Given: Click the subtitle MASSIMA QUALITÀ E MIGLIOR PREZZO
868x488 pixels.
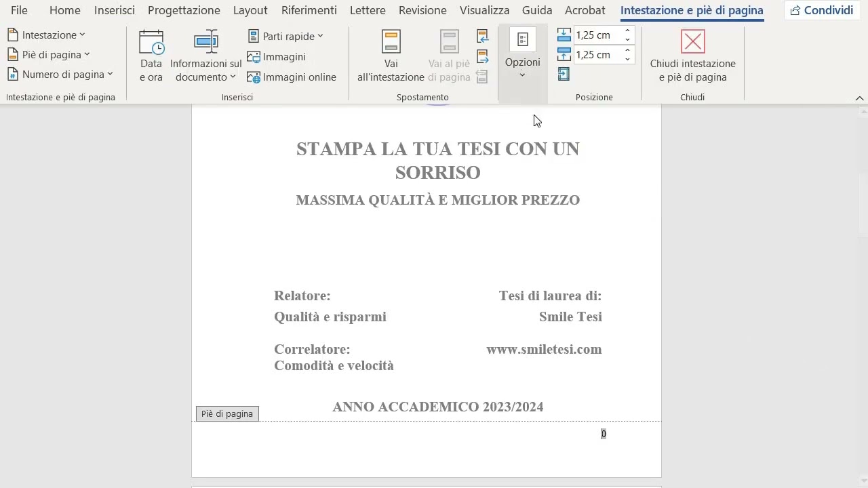Looking at the screenshot, I should click(x=438, y=200).
